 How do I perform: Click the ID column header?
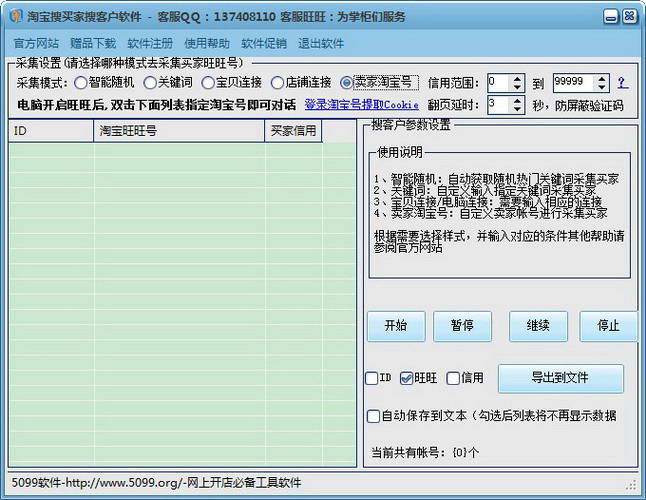(x=51, y=131)
